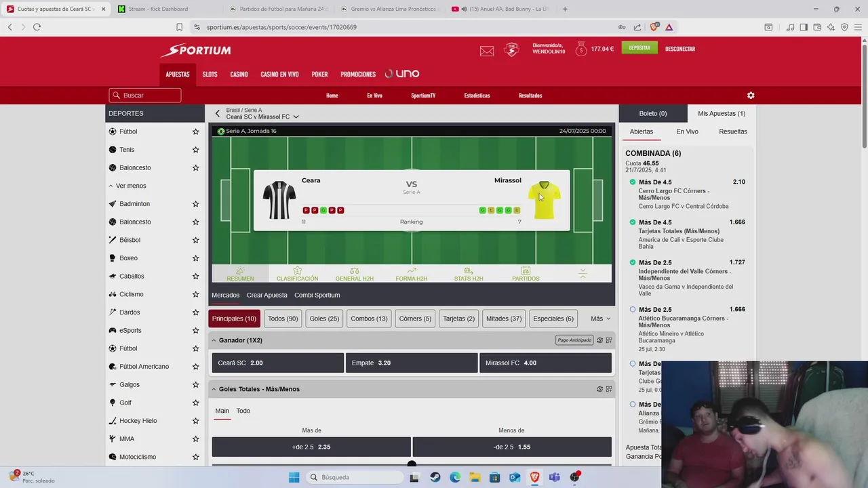
Task: Select the Córners (5) market filter
Action: coord(415,319)
